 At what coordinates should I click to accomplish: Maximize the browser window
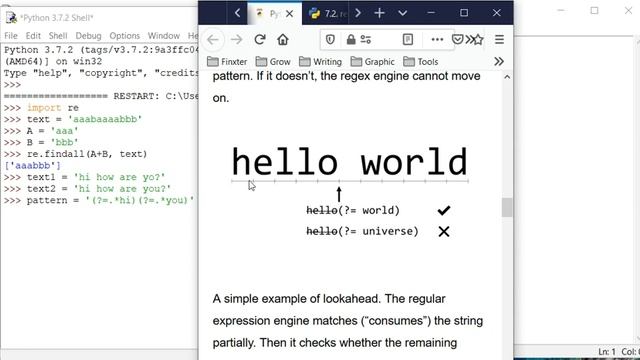pyautogui.click(x=464, y=13)
